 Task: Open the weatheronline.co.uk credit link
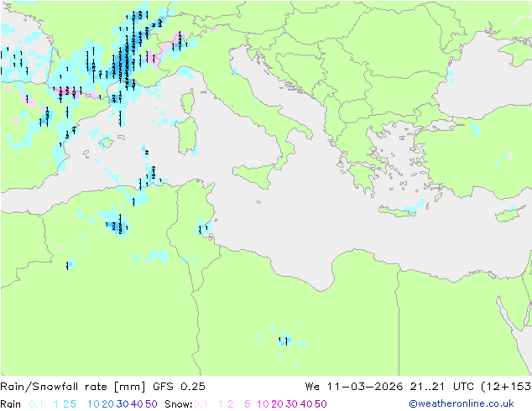tap(462, 404)
